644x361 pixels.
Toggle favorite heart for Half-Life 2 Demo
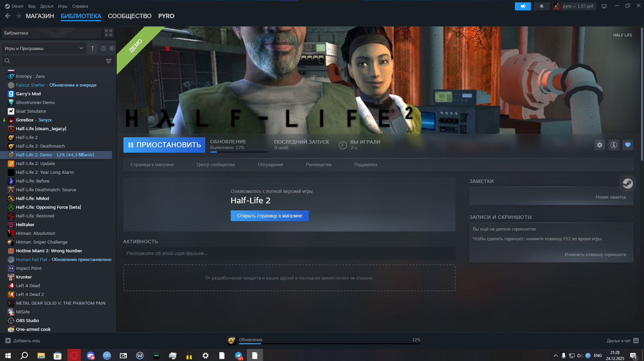[628, 145]
